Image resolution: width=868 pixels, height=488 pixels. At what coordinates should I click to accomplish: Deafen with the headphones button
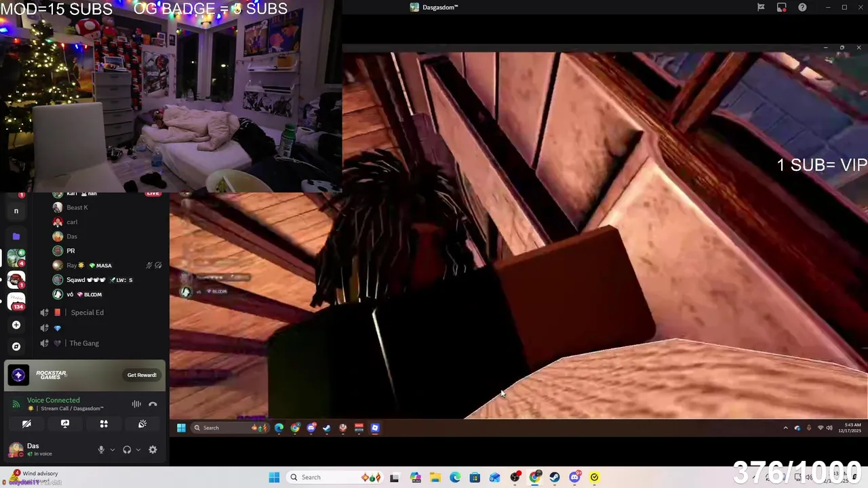[x=127, y=449]
